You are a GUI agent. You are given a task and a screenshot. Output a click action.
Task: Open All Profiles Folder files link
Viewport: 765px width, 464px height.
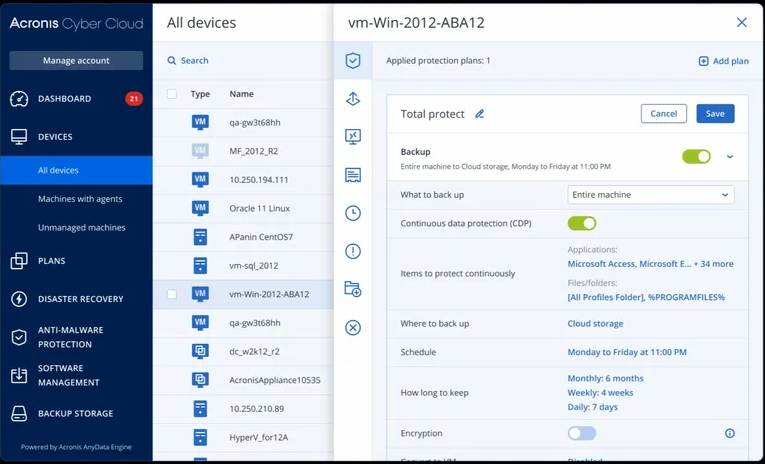click(646, 297)
